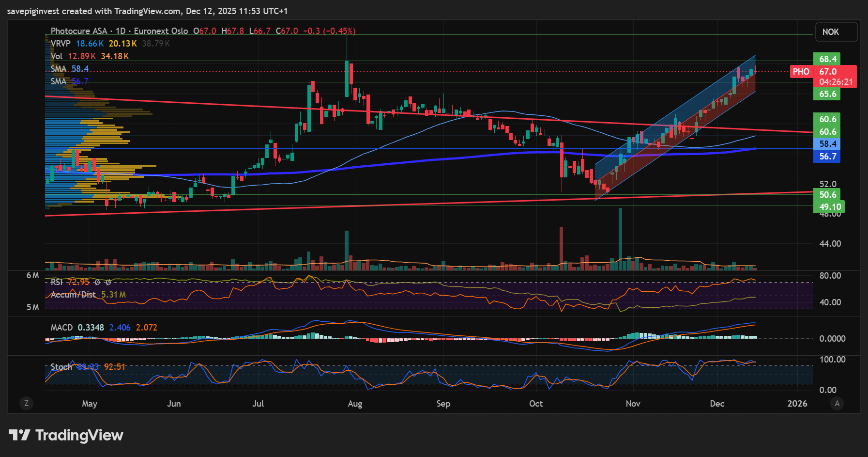868x457 pixels.
Task: Click the round Z button on time axis
Action: [x=26, y=403]
